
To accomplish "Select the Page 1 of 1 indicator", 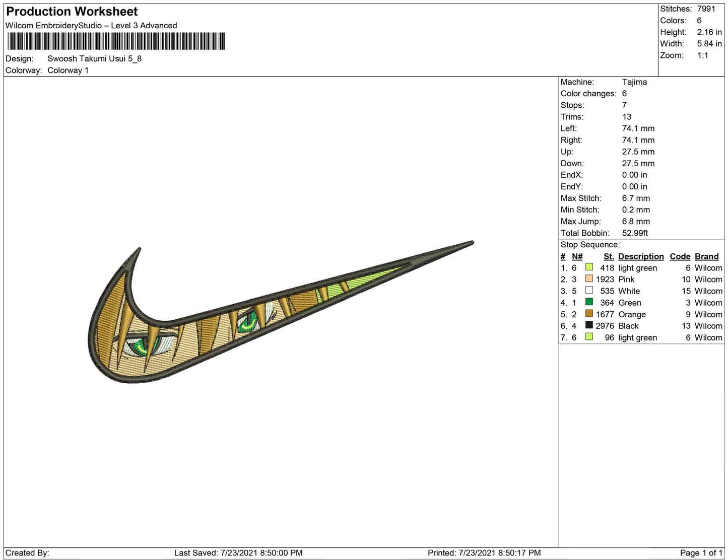I will [701, 553].
